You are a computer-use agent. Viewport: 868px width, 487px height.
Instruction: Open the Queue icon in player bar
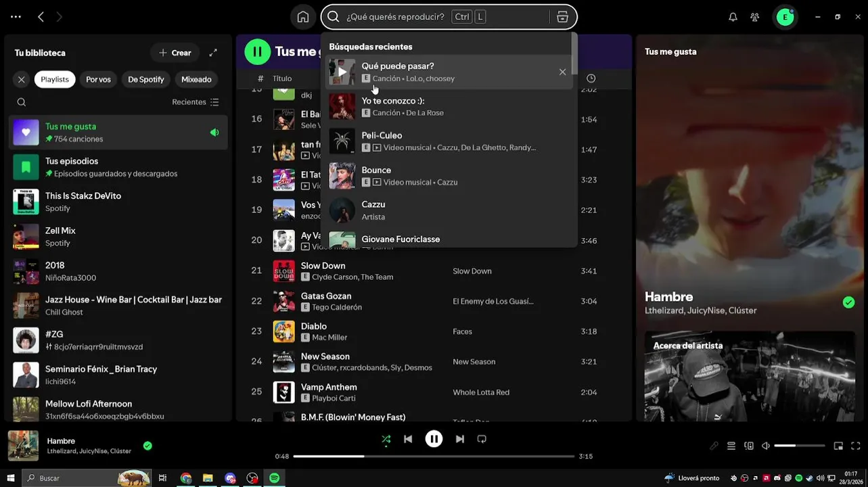[x=731, y=446]
